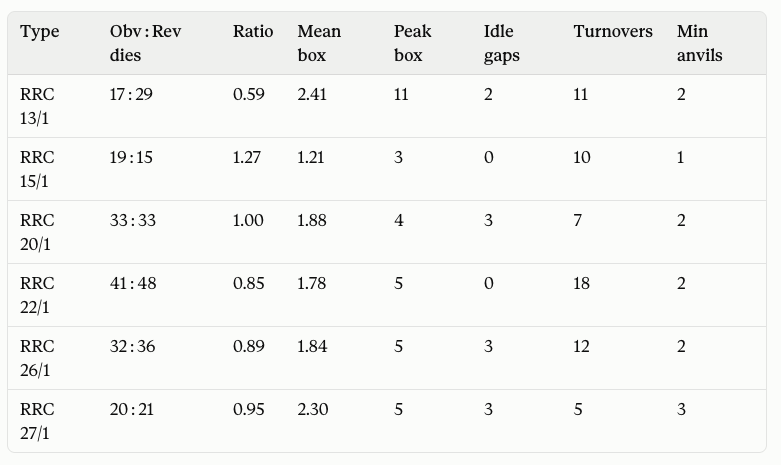Select the Mean box column header
The image size is (781, 465).
319,43
